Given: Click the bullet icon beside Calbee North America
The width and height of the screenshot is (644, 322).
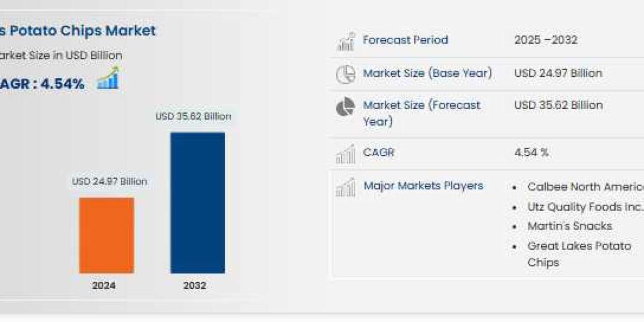Looking at the screenshot, I should pyautogui.click(x=515, y=187).
